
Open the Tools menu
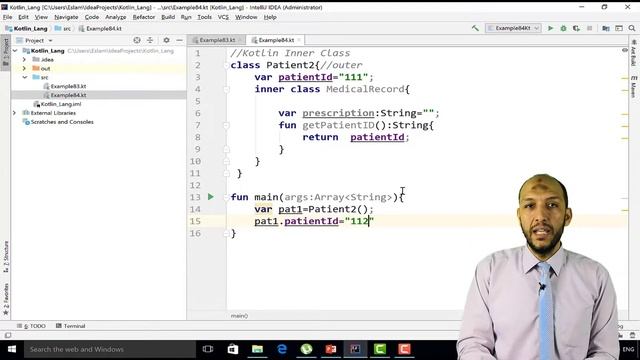(204, 17)
